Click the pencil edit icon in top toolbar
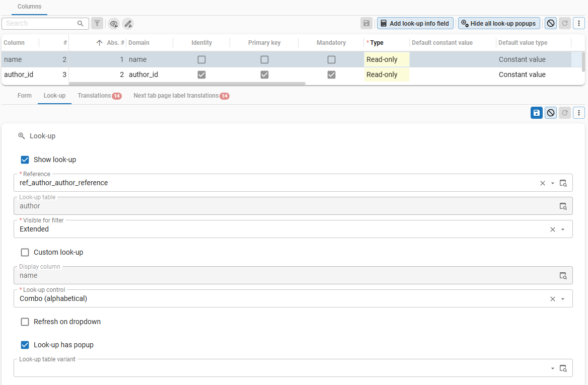 click(x=128, y=24)
